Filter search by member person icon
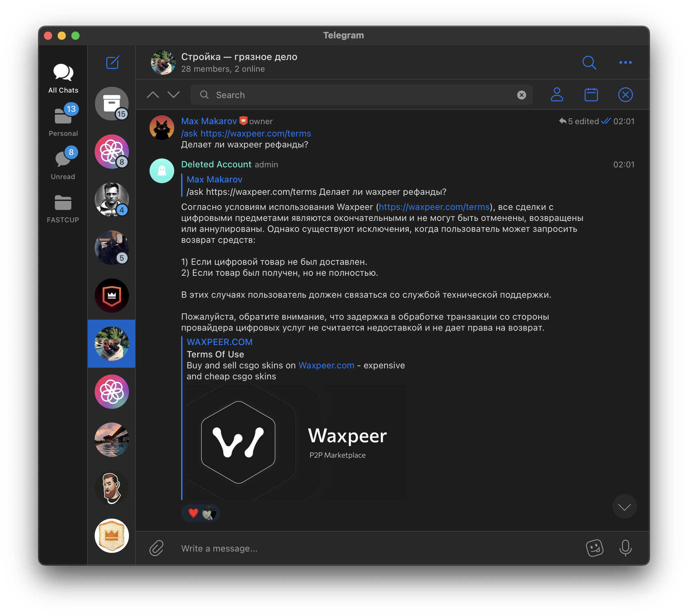Screen dimensions: 688x616 pos(557,95)
